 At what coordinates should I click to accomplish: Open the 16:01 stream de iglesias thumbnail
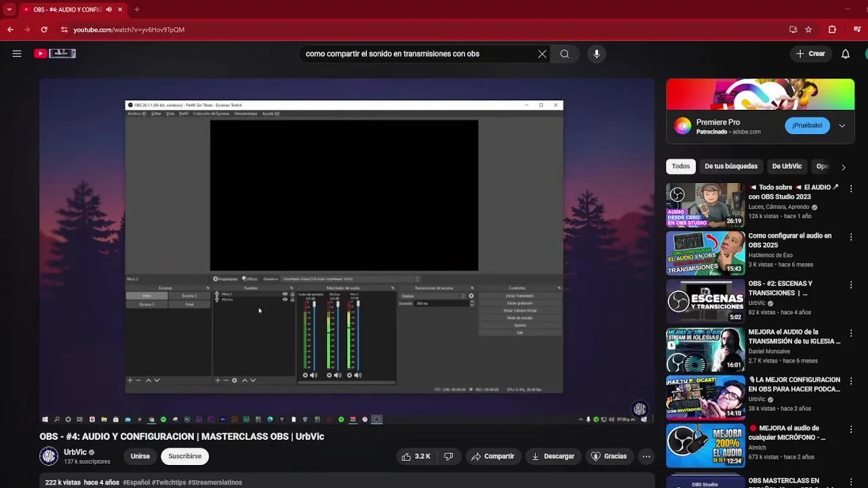tap(705, 350)
